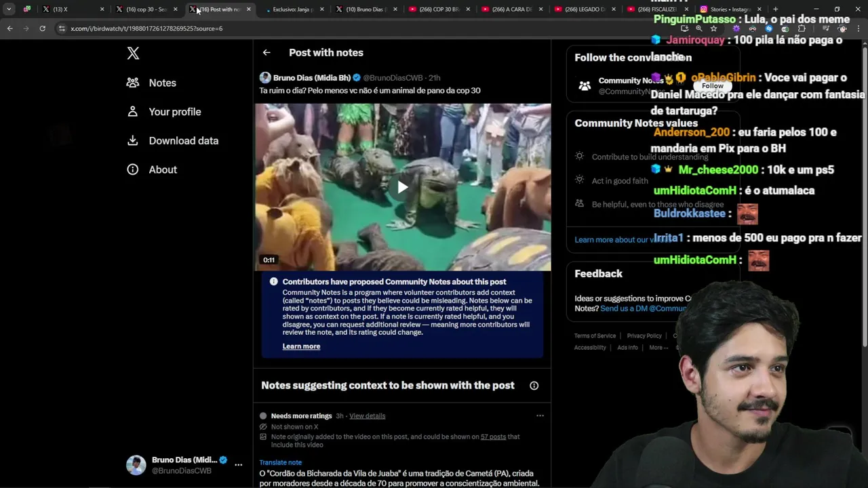Open @BrunoDiasCWB handle on the post
This screenshot has height=488, width=868.
click(394, 78)
